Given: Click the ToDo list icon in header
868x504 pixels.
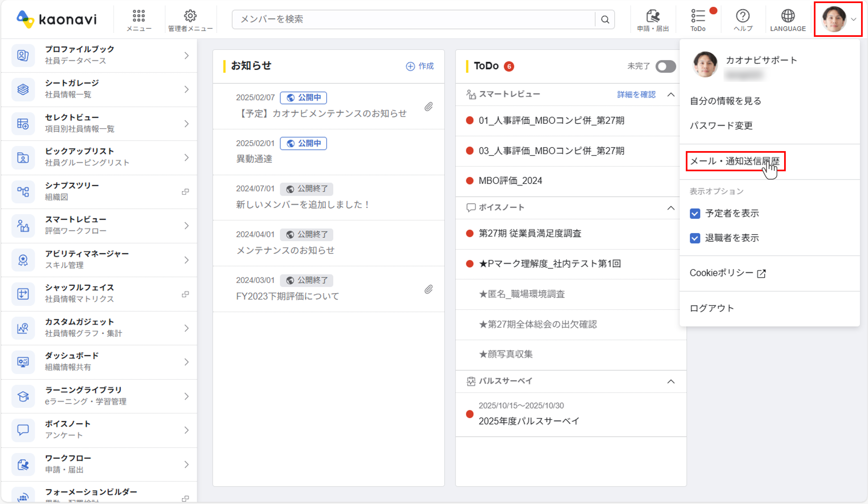Looking at the screenshot, I should pyautogui.click(x=698, y=16).
